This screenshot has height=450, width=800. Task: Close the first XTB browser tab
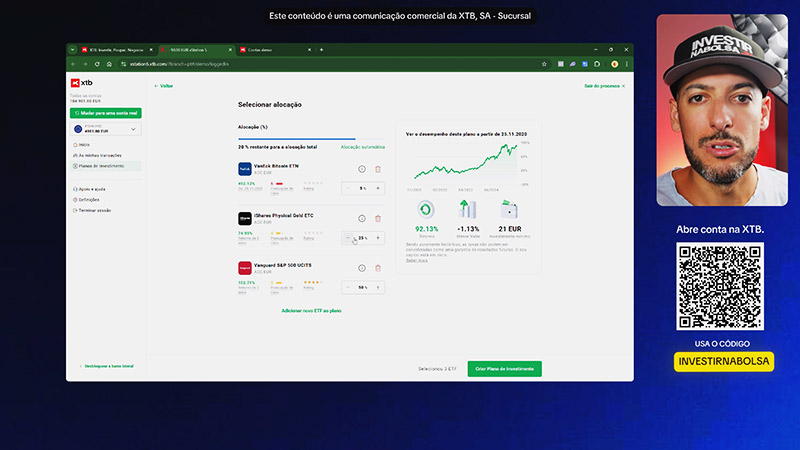pos(151,50)
